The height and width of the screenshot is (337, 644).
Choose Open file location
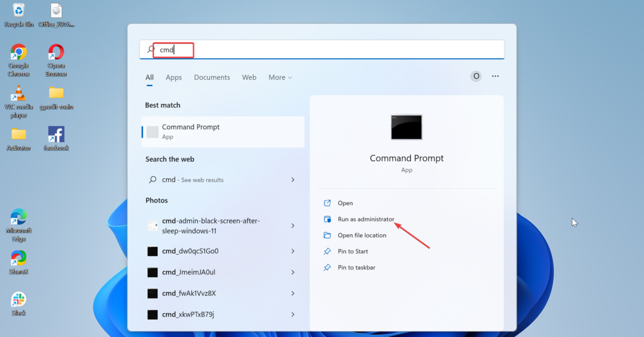(x=362, y=235)
